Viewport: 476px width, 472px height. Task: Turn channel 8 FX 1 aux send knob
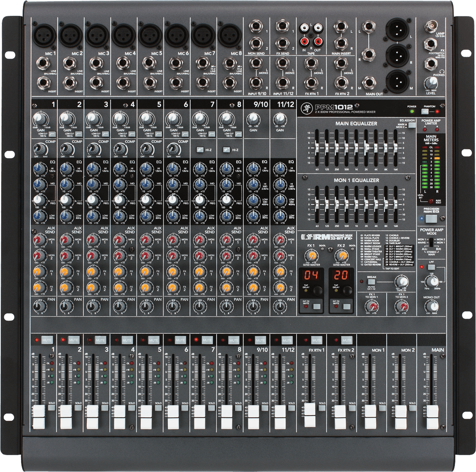pos(226,272)
